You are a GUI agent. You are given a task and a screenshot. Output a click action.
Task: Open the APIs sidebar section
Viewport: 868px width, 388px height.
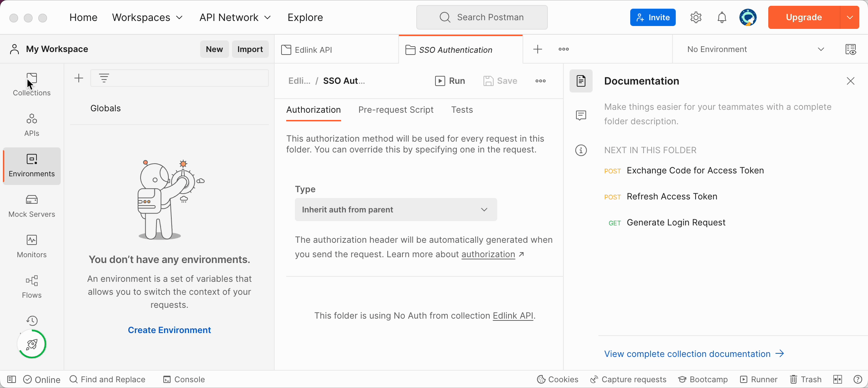32,125
